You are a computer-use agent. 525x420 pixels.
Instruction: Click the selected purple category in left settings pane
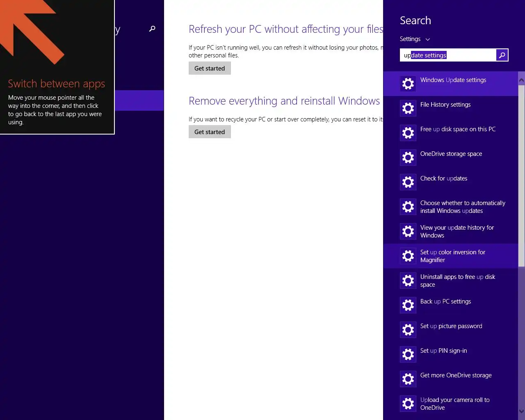(139, 100)
